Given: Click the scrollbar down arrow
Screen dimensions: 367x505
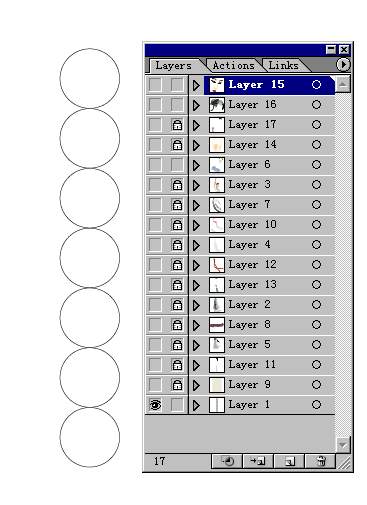Looking at the screenshot, I should click(x=343, y=445).
